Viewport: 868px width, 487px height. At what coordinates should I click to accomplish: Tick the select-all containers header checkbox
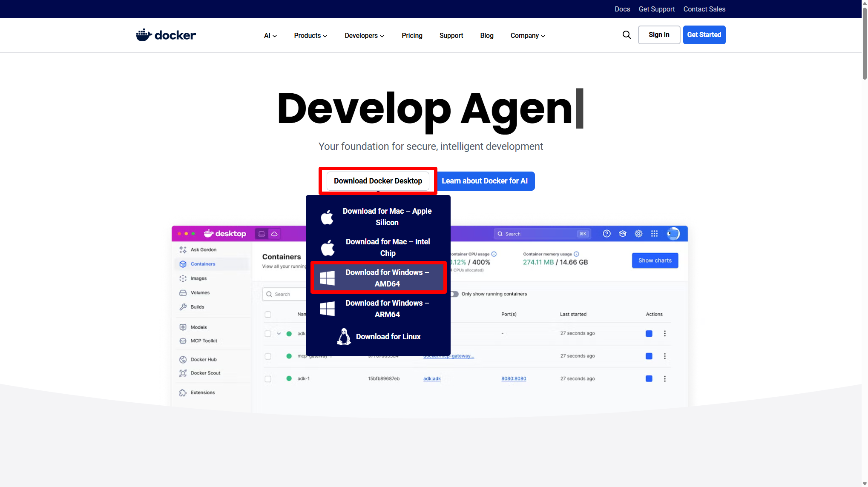pos(268,315)
